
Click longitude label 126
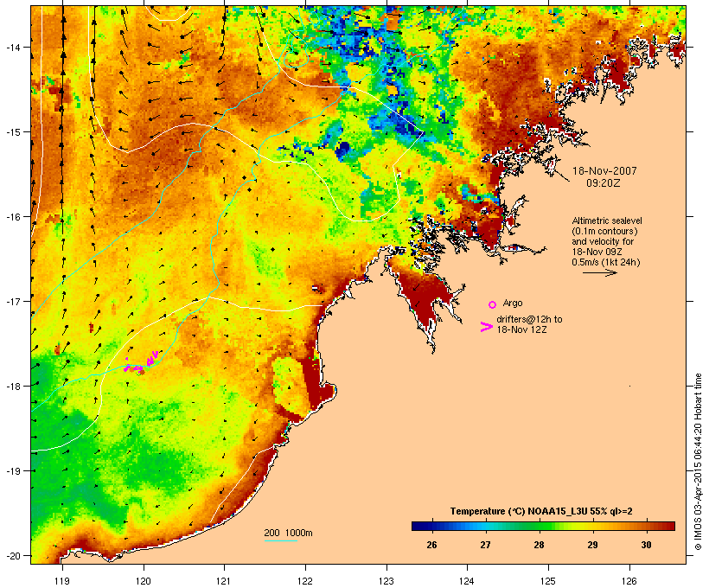point(629,581)
